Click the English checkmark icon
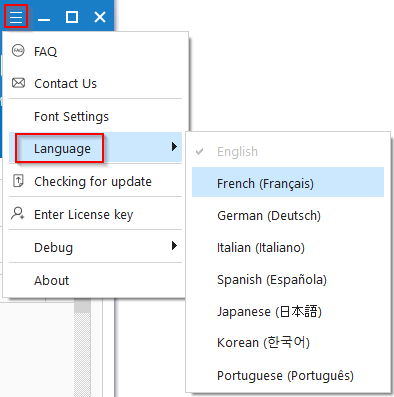 199,152
